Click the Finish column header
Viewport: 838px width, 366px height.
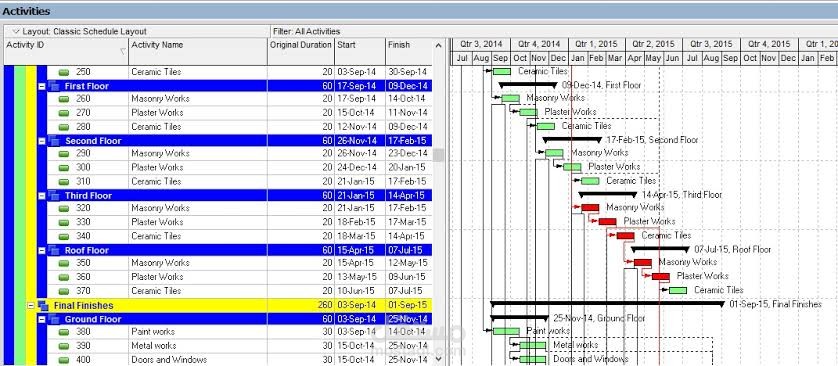408,51
